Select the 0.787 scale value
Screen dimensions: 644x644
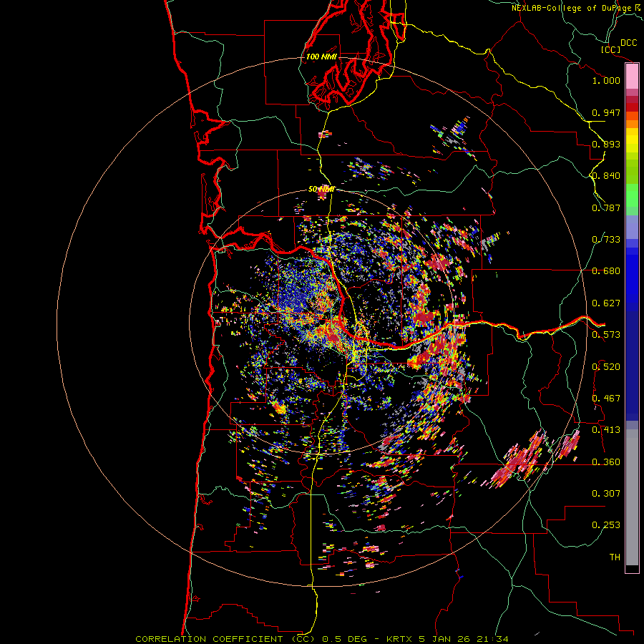click(x=606, y=208)
